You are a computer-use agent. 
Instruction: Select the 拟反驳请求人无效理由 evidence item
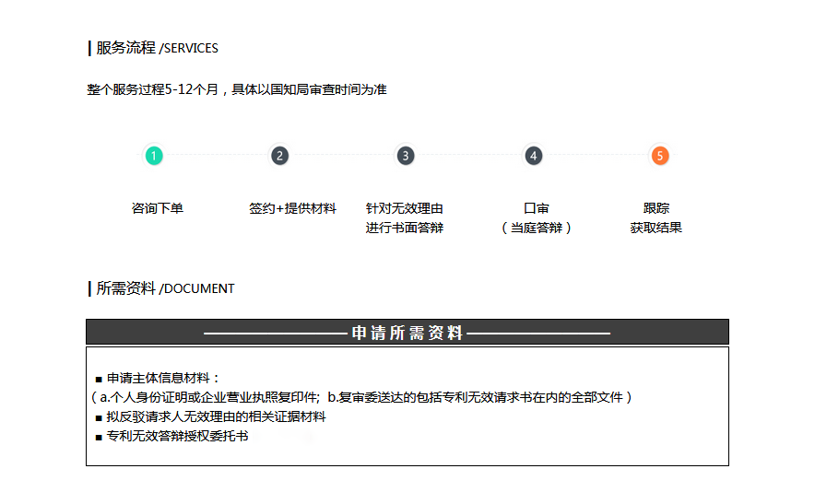216,416
